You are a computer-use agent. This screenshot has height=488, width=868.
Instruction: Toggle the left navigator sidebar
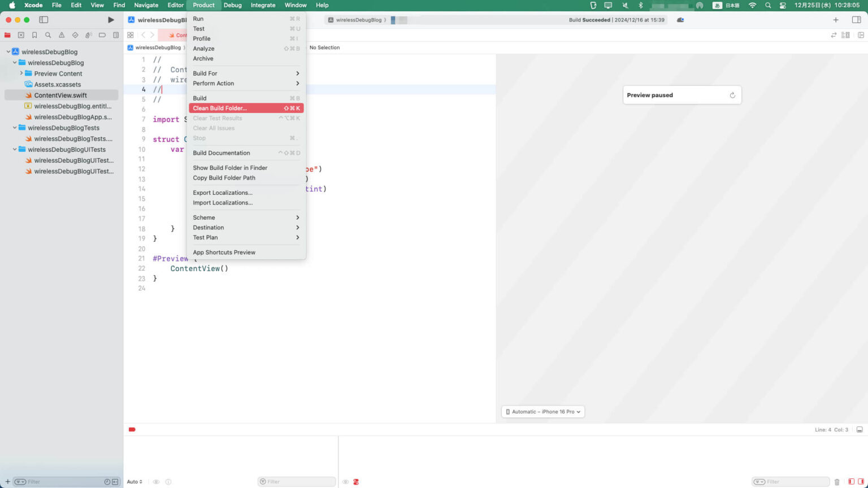44,20
